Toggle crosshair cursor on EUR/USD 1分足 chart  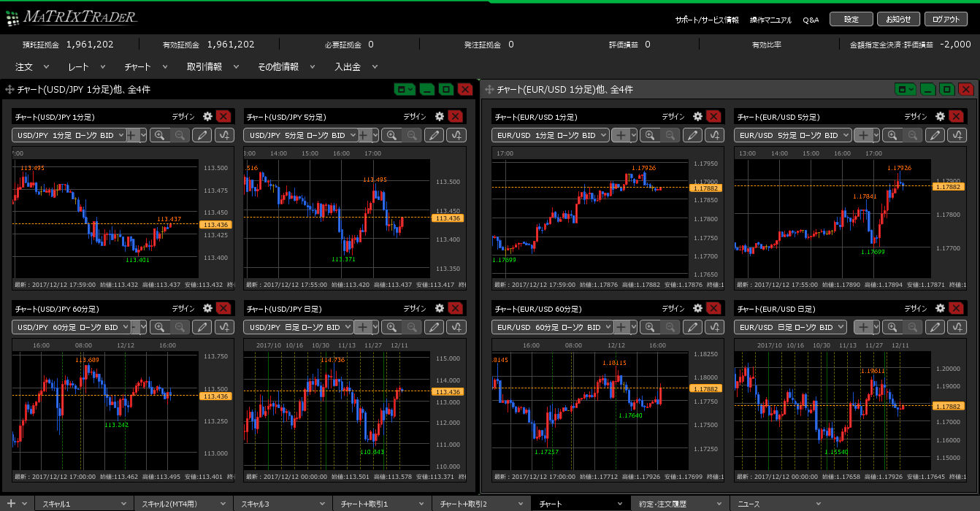pos(621,135)
